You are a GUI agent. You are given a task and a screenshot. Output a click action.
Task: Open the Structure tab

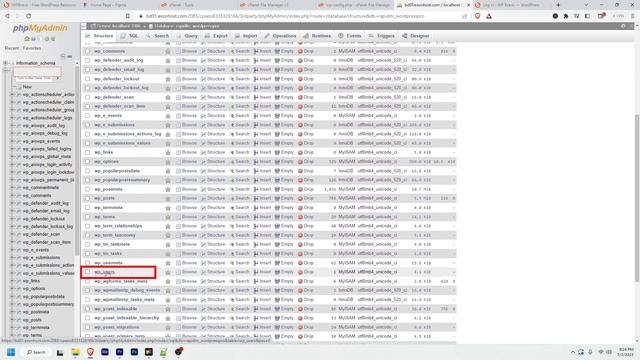(x=99, y=36)
